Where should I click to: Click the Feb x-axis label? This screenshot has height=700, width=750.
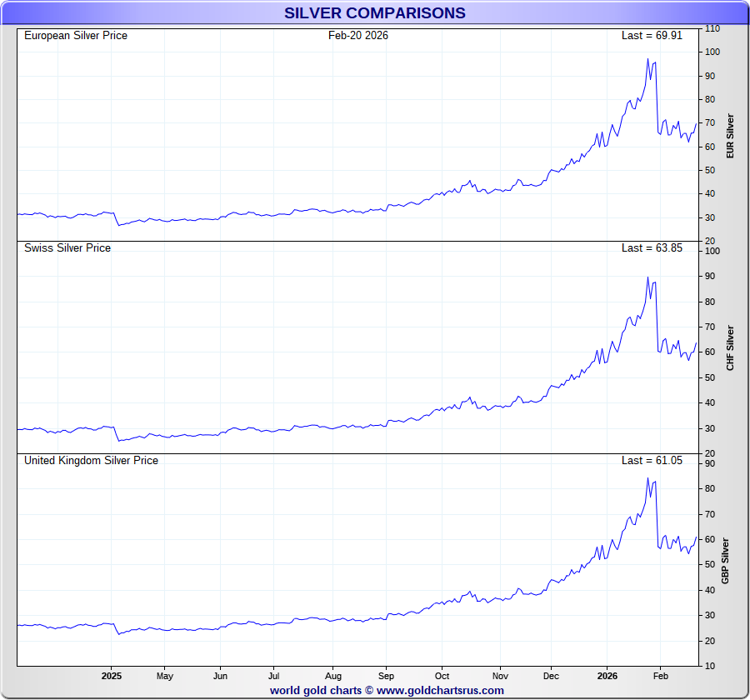click(x=660, y=676)
